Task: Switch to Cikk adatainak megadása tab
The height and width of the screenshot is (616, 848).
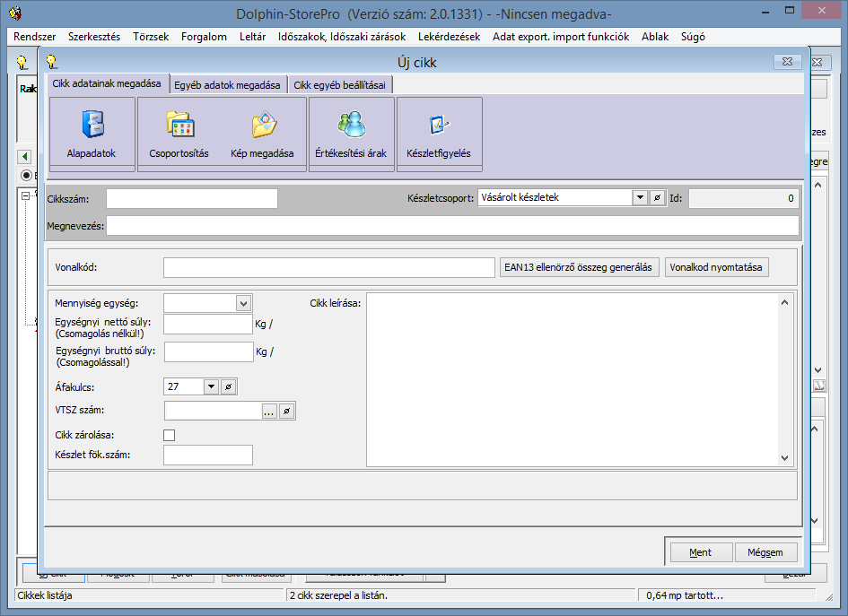Action: coord(107,83)
